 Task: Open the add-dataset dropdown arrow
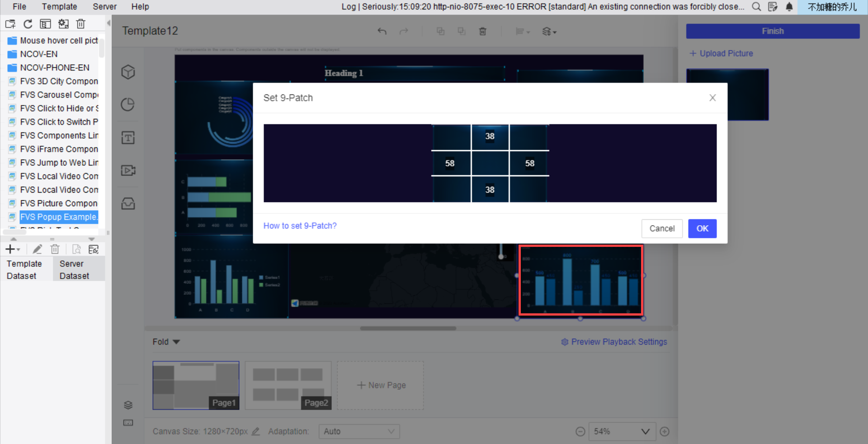point(19,249)
